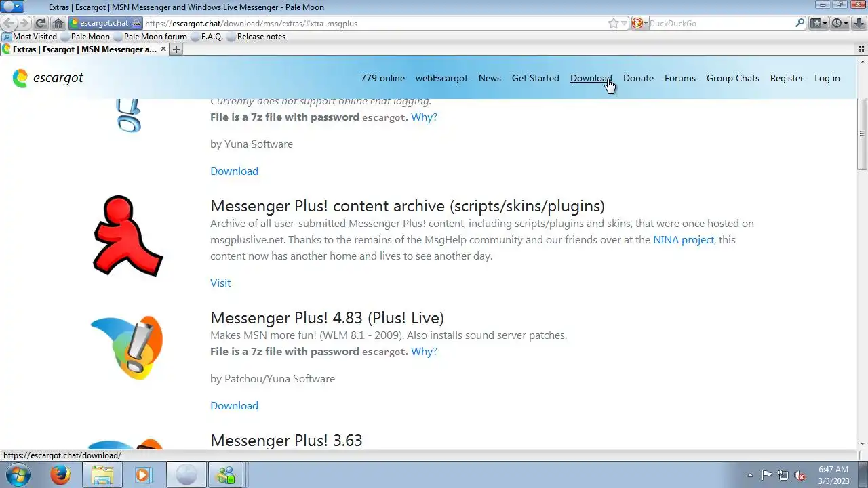Click the search magnifier icon
Screen dimensions: 868x488
(800, 23)
